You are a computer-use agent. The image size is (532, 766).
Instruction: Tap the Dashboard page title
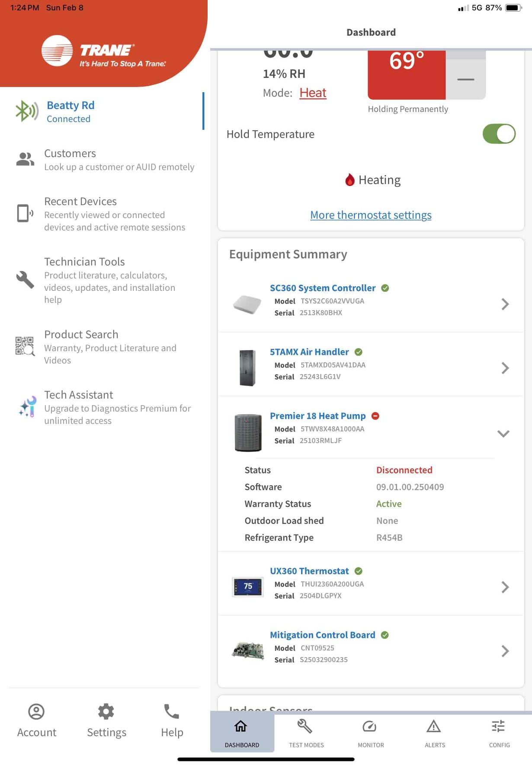(371, 32)
